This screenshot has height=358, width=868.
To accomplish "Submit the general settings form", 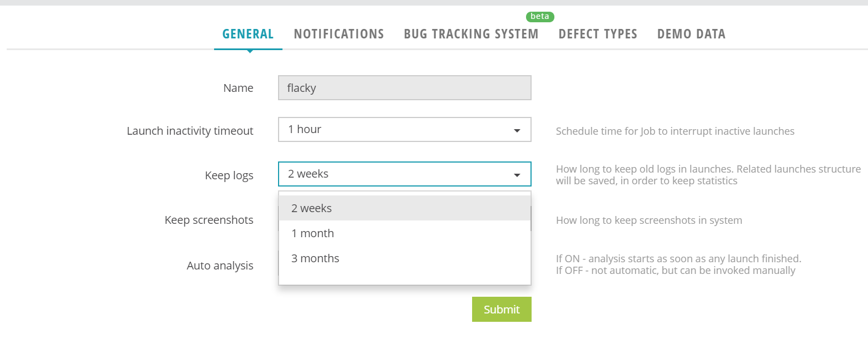I will [x=501, y=309].
